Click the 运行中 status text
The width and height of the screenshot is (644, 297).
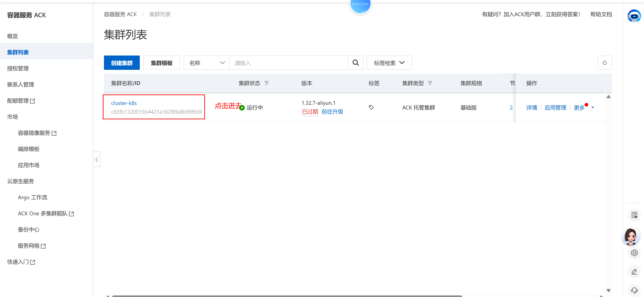255,108
